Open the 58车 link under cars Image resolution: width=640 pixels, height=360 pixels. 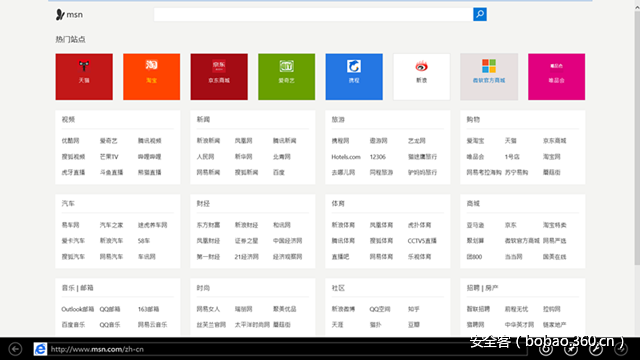pyautogui.click(x=144, y=241)
